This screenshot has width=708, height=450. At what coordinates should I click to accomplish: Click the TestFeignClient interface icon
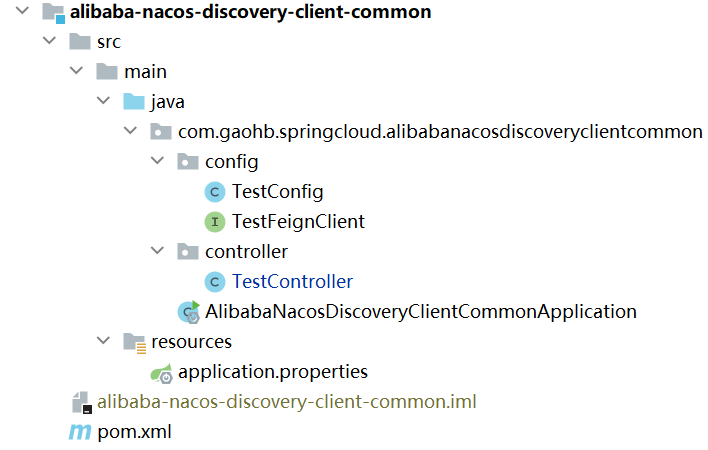click(x=214, y=222)
